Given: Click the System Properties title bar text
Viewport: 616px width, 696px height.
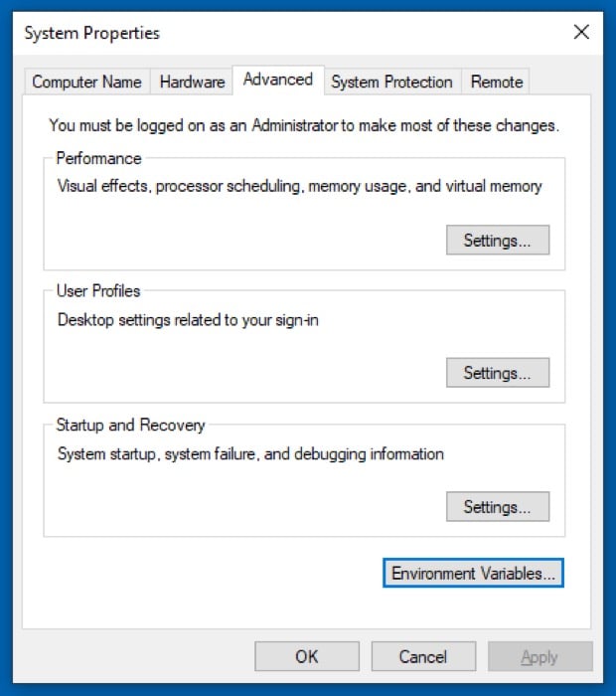Looking at the screenshot, I should tap(91, 33).
